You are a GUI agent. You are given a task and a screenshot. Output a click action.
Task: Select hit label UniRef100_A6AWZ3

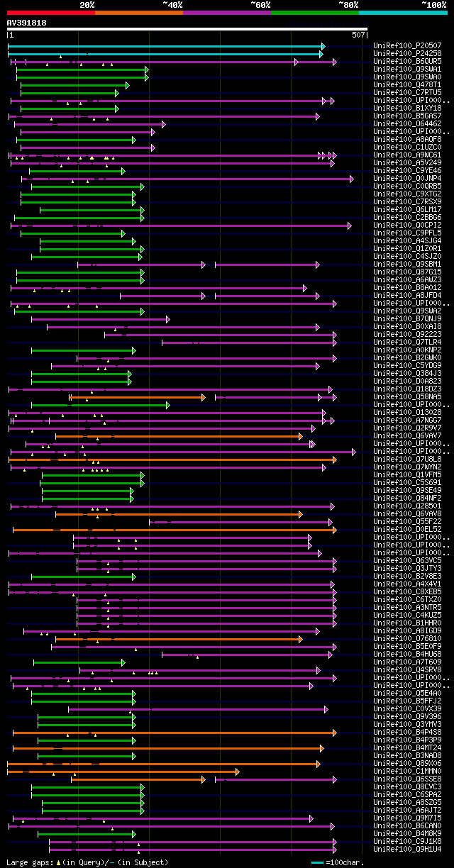407,279
